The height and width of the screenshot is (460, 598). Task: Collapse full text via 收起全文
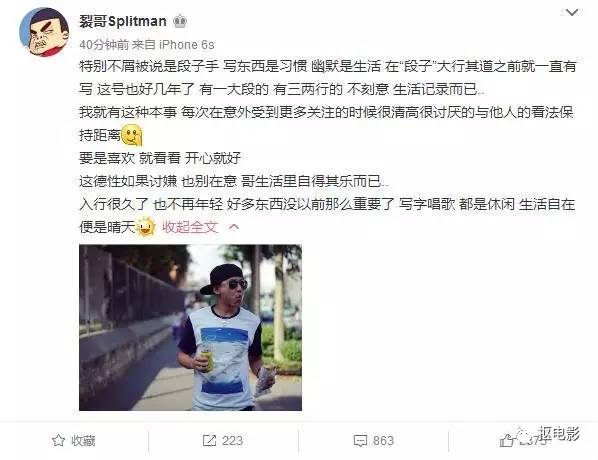tap(190, 227)
